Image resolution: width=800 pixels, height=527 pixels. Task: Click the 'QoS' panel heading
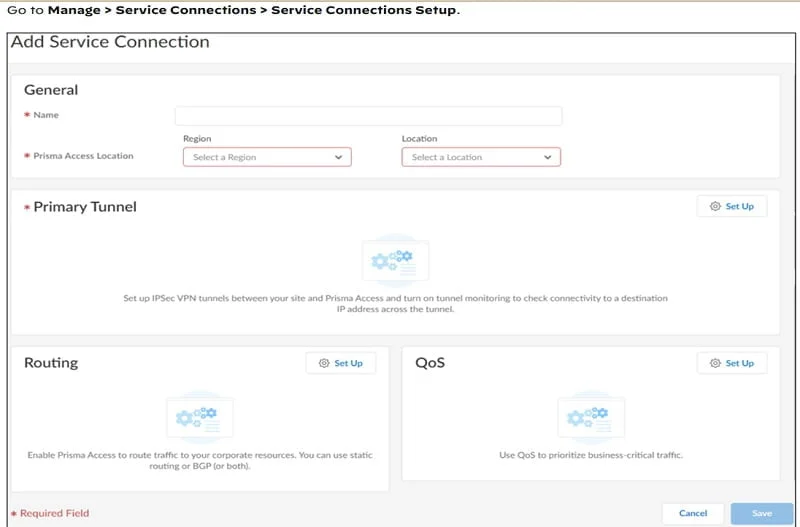click(430, 363)
